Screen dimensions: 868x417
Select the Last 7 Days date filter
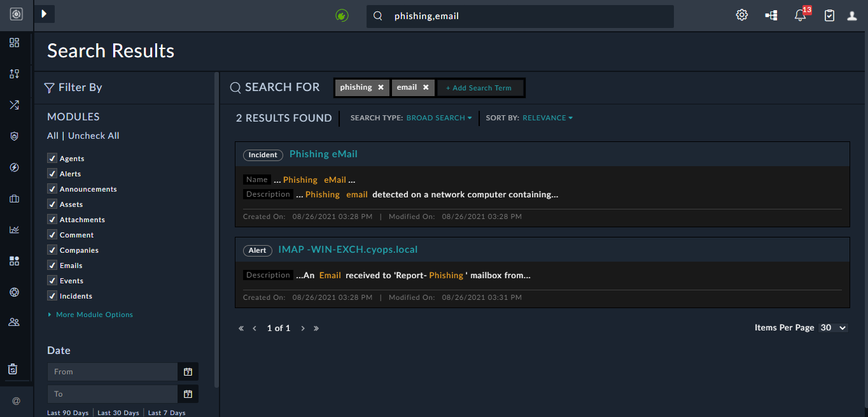click(x=167, y=412)
